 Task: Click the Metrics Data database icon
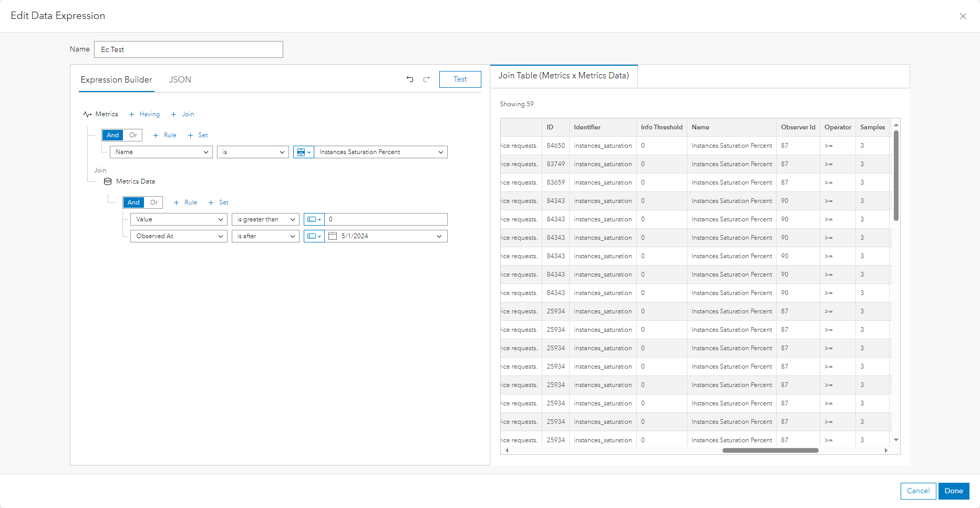click(108, 181)
